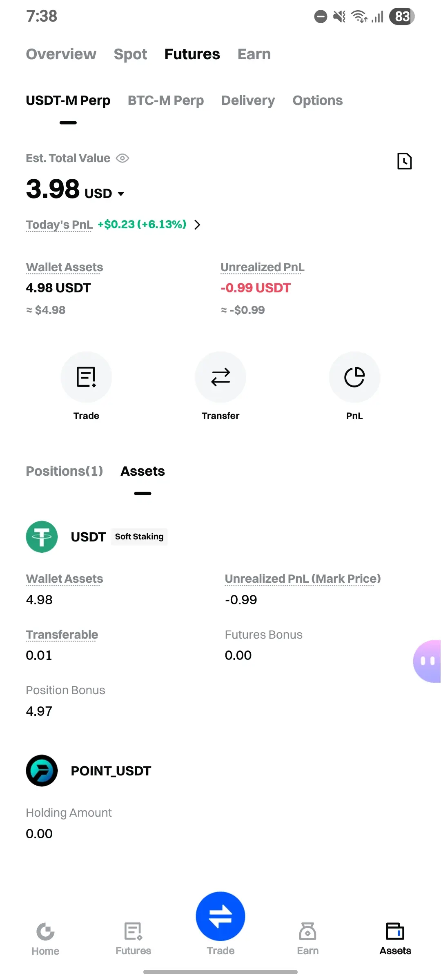Tap the Transfer arrows icon
The width and height of the screenshot is (441, 980).
[220, 377]
